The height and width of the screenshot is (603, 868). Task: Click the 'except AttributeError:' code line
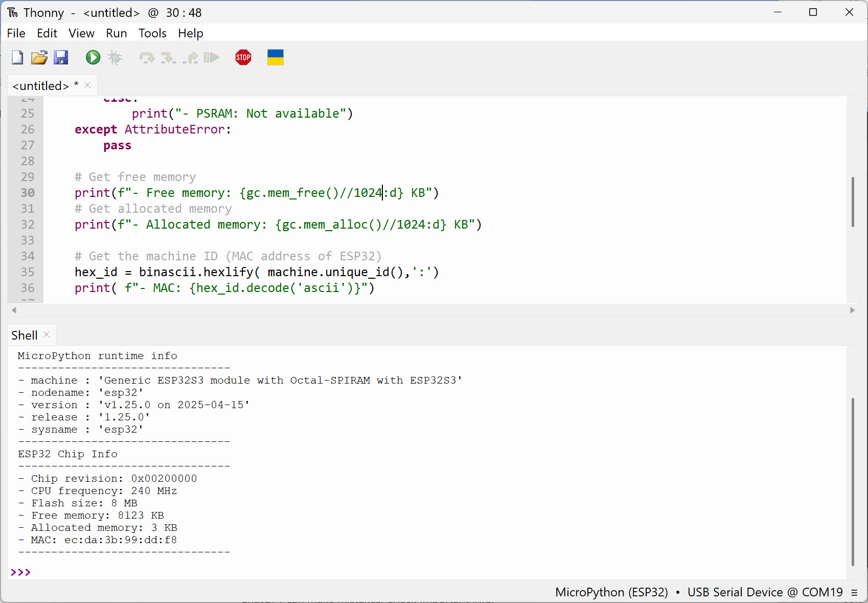(153, 129)
